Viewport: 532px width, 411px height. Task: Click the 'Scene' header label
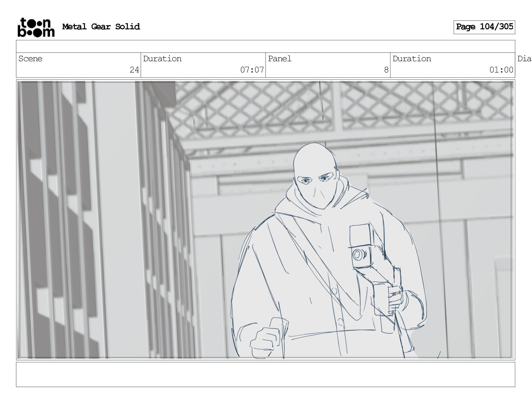pyautogui.click(x=30, y=59)
